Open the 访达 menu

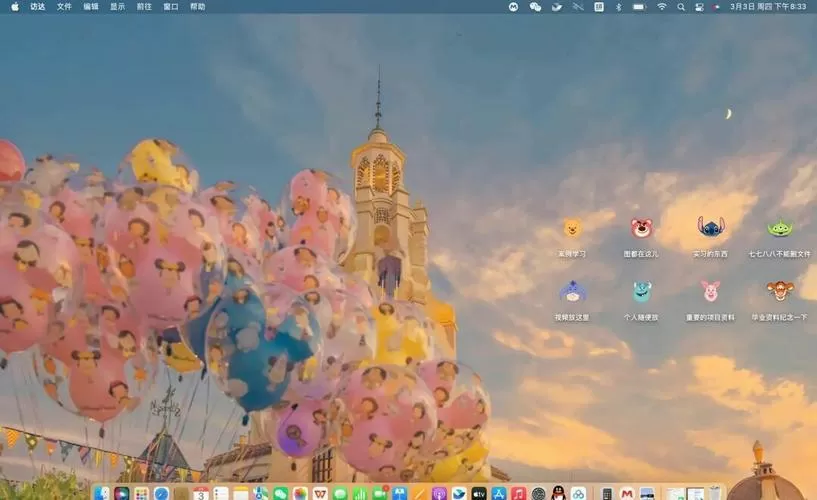[38, 7]
